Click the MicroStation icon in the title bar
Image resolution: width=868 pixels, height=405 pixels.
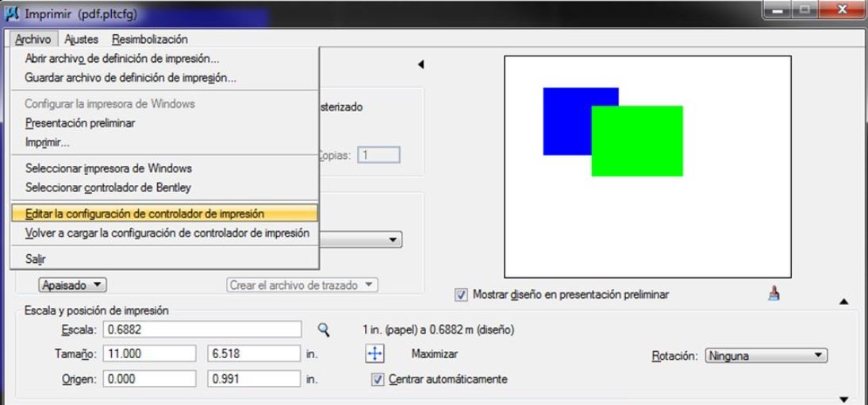click(x=12, y=13)
